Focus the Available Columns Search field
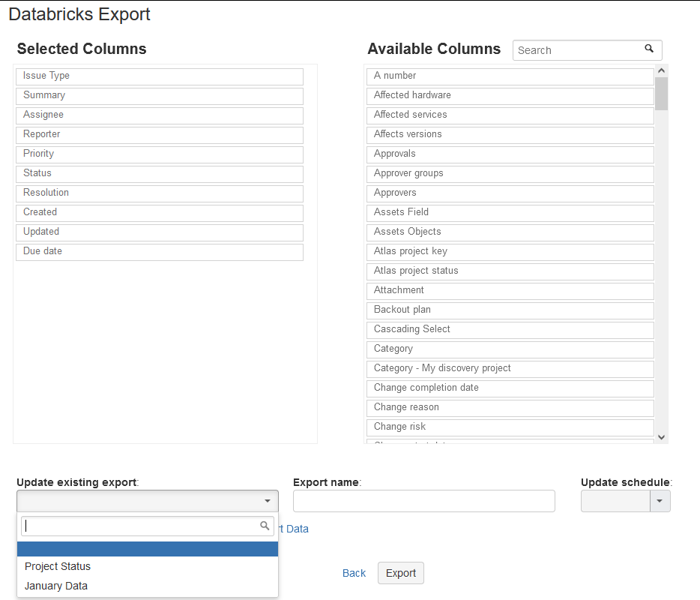This screenshot has height=600, width=700. 587,50
